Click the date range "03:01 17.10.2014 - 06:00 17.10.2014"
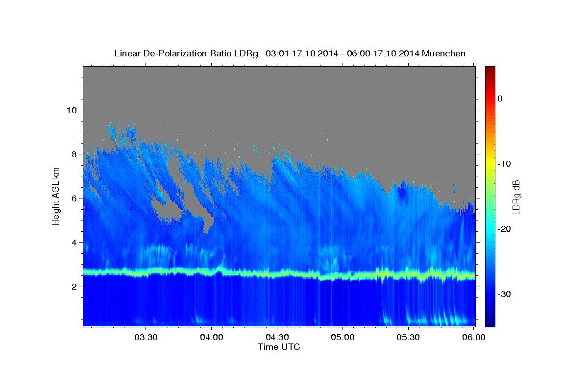This screenshot has height=392, width=588. (x=343, y=53)
